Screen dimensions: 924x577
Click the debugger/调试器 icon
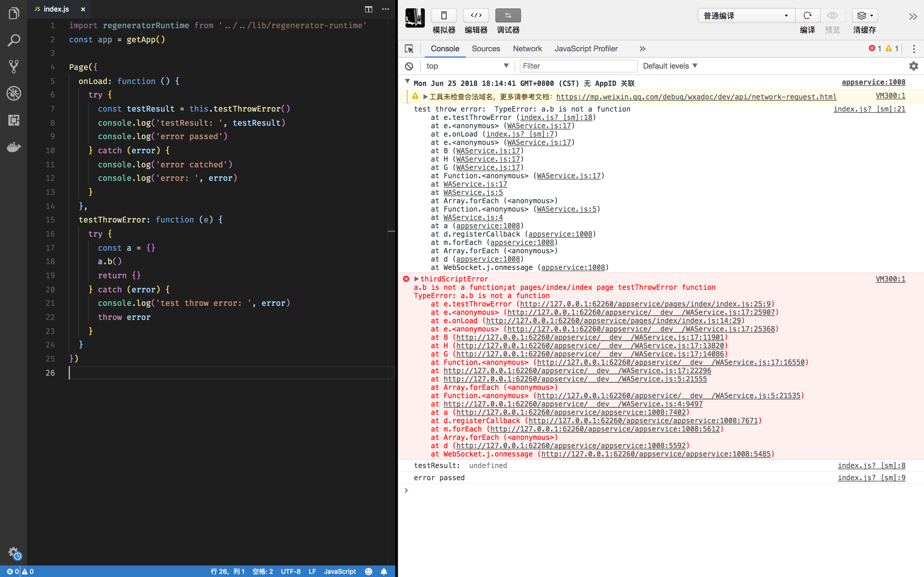(508, 15)
